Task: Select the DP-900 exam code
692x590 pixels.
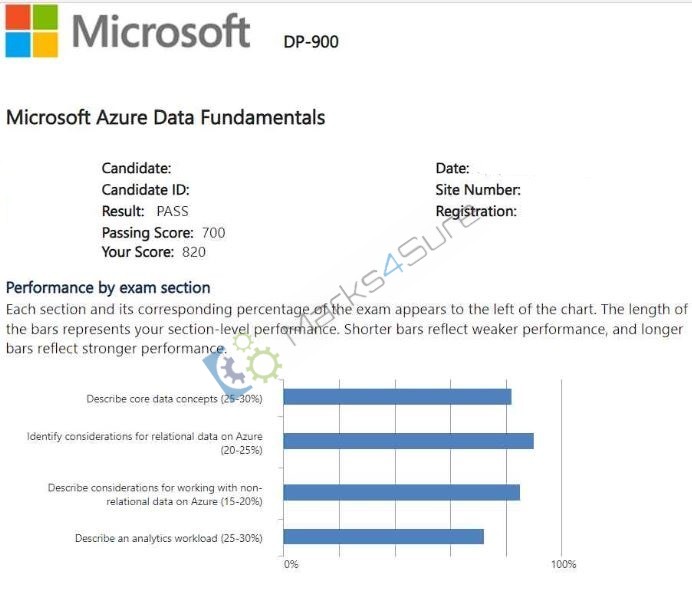Action: [x=311, y=42]
